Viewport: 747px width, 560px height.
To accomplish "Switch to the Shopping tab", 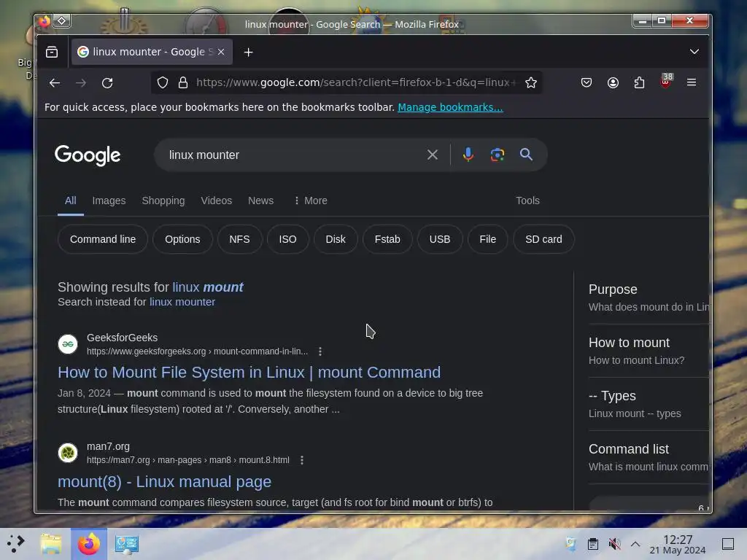I will point(163,201).
